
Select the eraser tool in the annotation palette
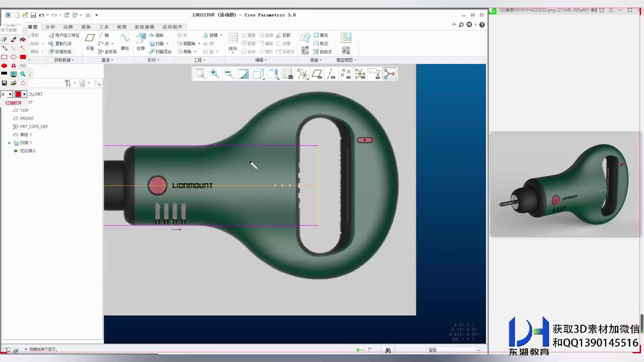tap(4, 39)
